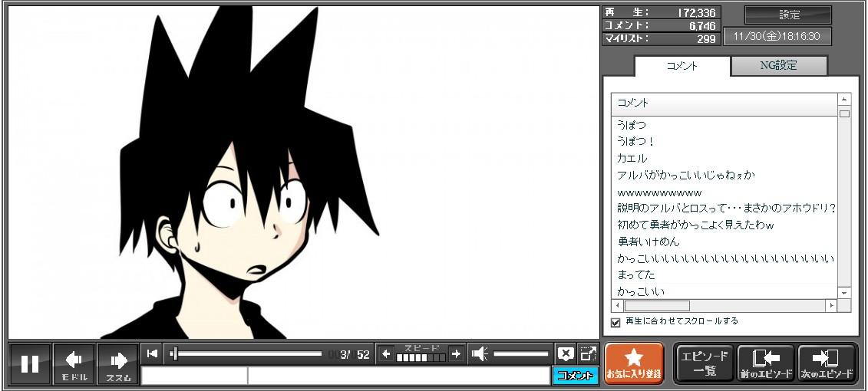
Task: Hide comments overlay with the X icon
Action: tap(566, 353)
